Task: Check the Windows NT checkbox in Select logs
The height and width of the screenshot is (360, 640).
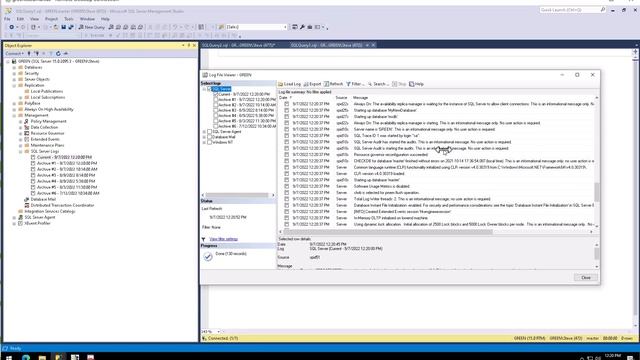Action: (x=209, y=142)
